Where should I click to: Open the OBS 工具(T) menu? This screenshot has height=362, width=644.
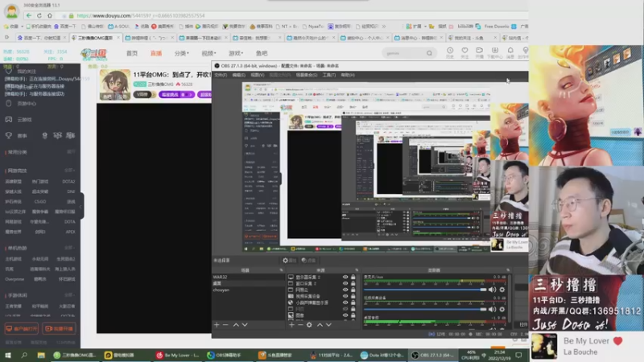[x=329, y=75]
